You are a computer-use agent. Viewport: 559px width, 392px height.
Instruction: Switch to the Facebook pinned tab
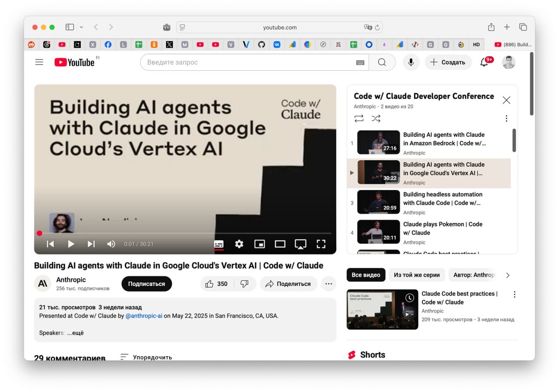[x=108, y=45]
